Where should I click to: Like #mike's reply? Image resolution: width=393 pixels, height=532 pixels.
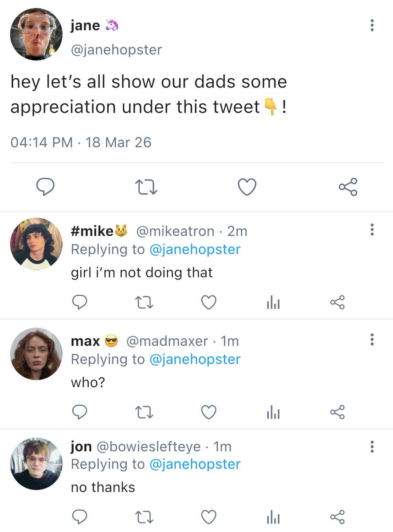pyautogui.click(x=208, y=303)
